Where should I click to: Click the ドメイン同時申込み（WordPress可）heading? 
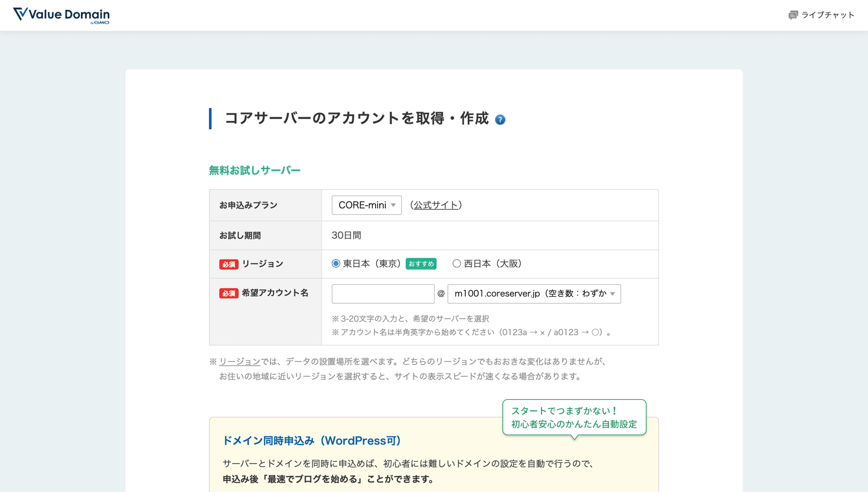(312, 441)
